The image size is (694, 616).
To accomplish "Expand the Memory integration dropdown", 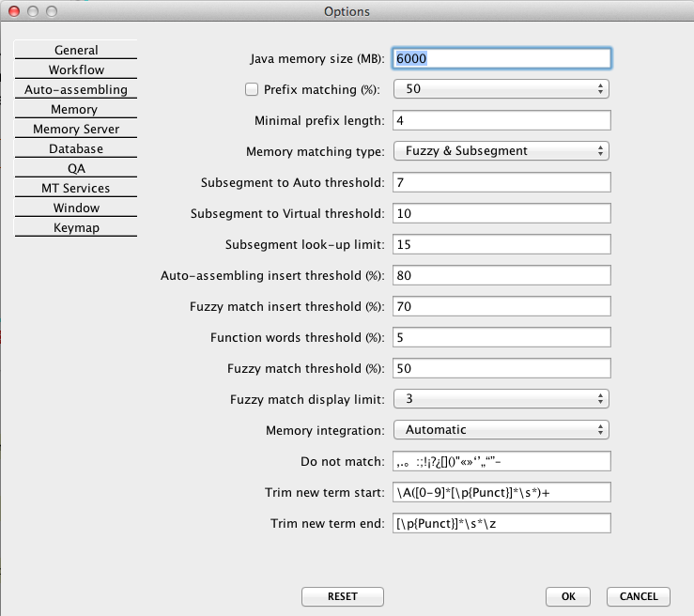I will tap(501, 430).
